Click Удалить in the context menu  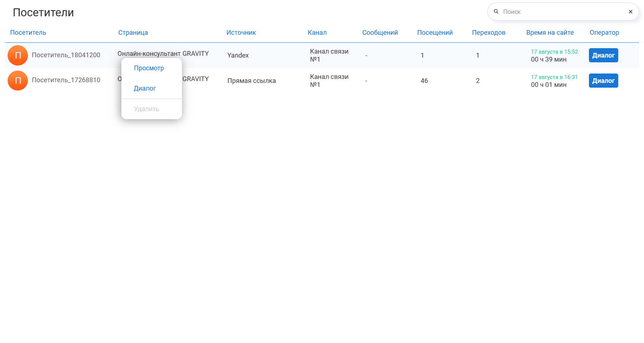coord(146,109)
